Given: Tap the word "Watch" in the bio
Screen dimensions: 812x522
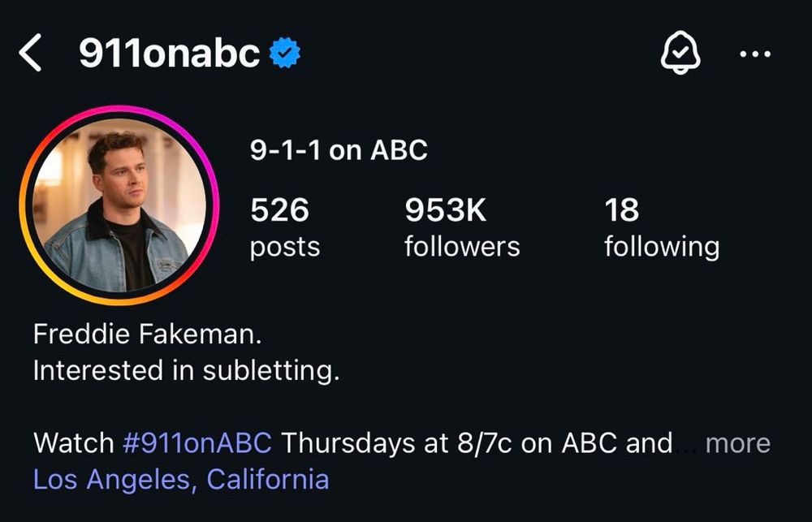Looking at the screenshot, I should click(x=74, y=443).
